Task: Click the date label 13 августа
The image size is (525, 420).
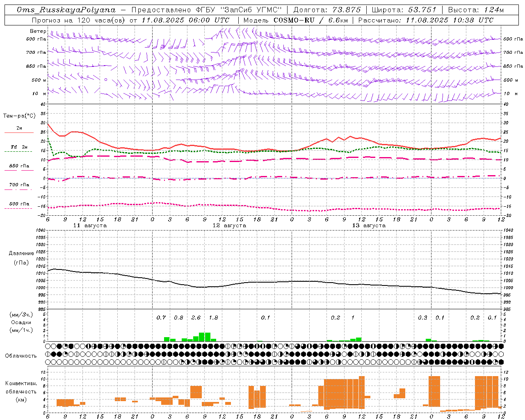Action: point(369,226)
